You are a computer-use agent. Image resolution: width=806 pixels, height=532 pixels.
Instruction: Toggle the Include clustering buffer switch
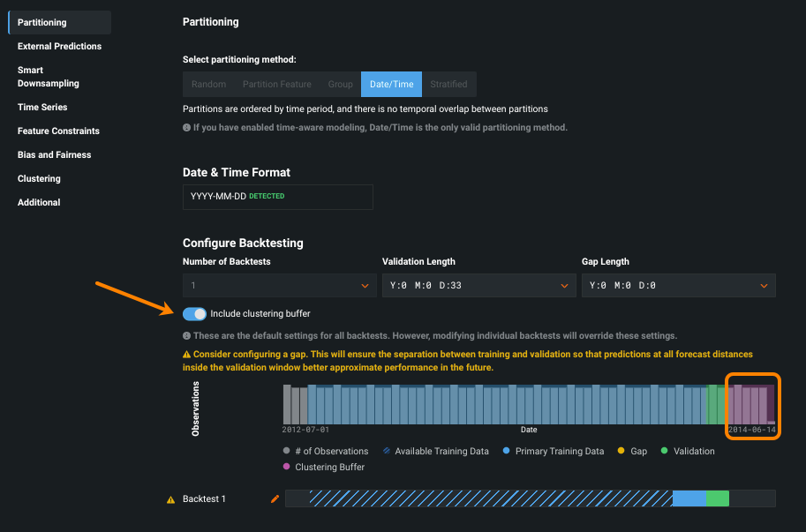pyautogui.click(x=194, y=314)
